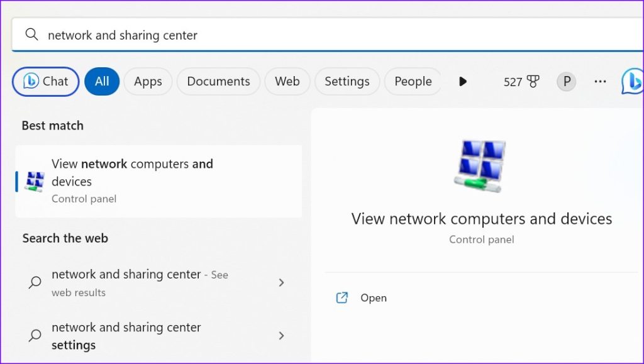This screenshot has width=644, height=364.
Task: Click the network icon in best match result
Action: click(35, 182)
